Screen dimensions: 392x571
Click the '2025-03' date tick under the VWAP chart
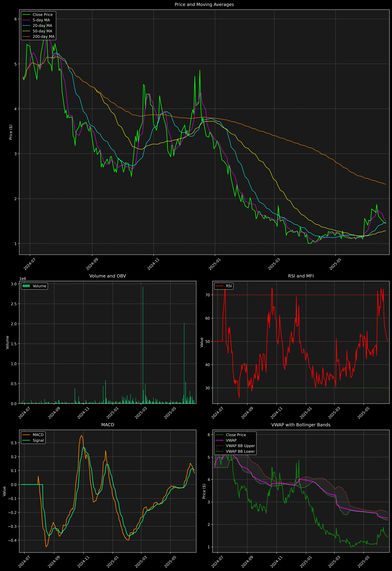[334, 562]
